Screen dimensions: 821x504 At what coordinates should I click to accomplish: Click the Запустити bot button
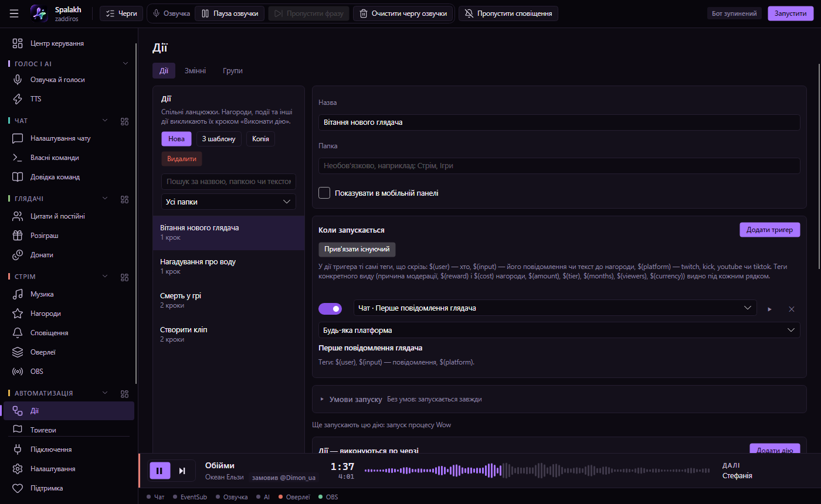pos(791,13)
